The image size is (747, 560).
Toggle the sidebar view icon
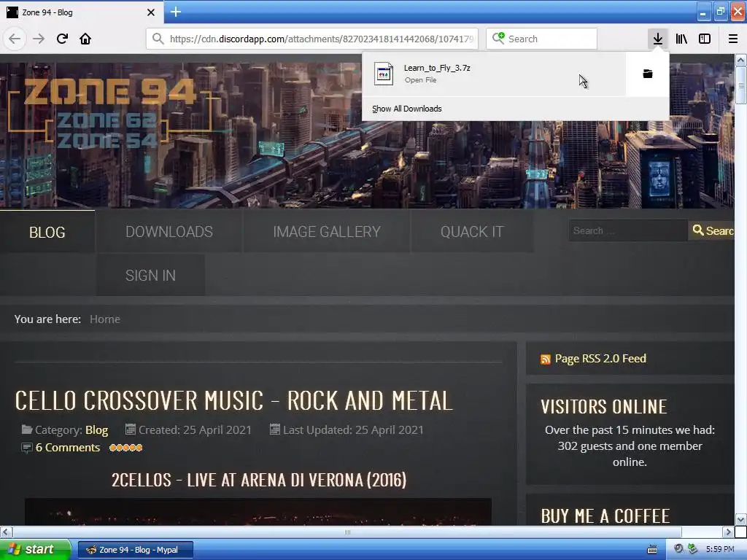point(705,39)
